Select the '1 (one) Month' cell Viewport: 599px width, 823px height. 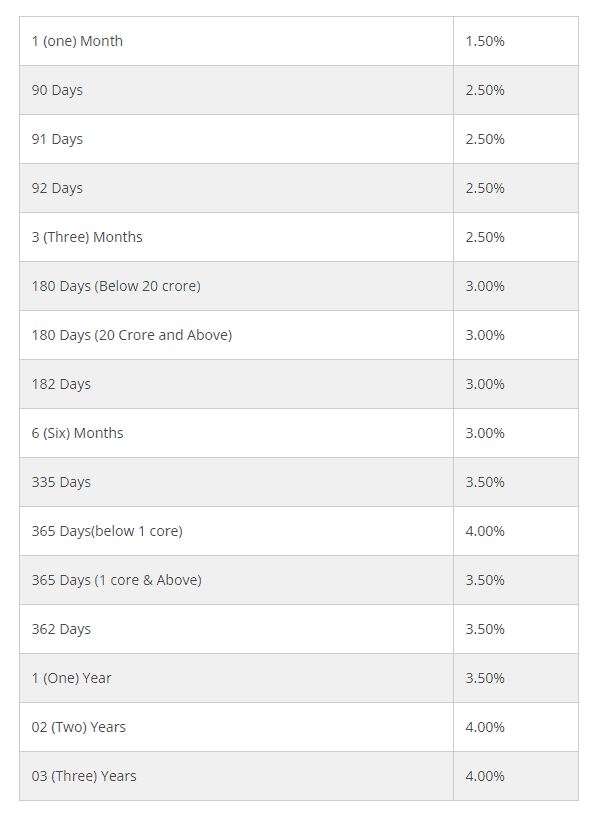pyautogui.click(x=236, y=41)
